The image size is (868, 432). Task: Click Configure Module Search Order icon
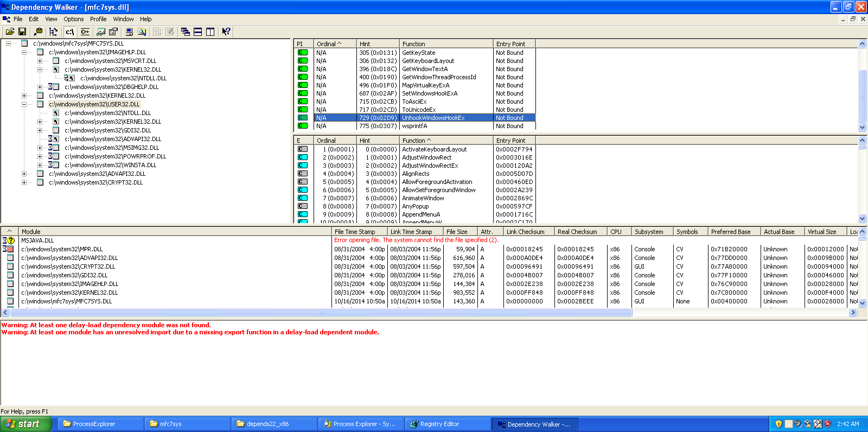coord(142,31)
